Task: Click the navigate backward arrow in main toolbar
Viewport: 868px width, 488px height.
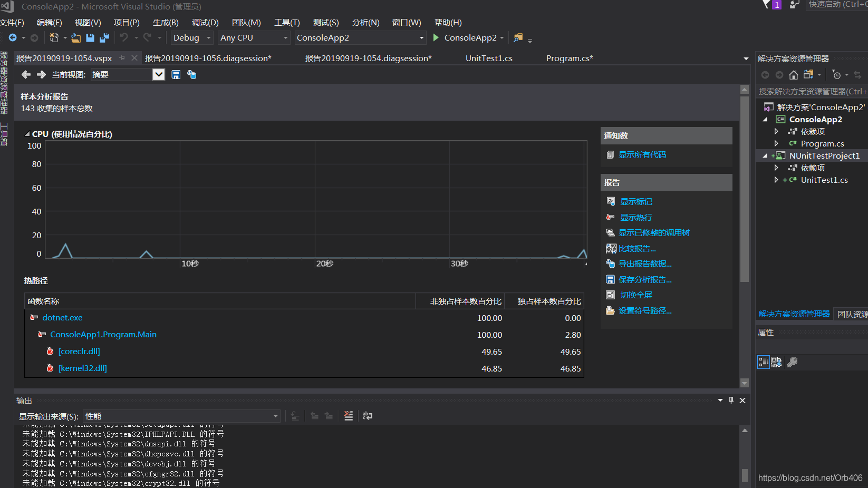Action: [13, 38]
